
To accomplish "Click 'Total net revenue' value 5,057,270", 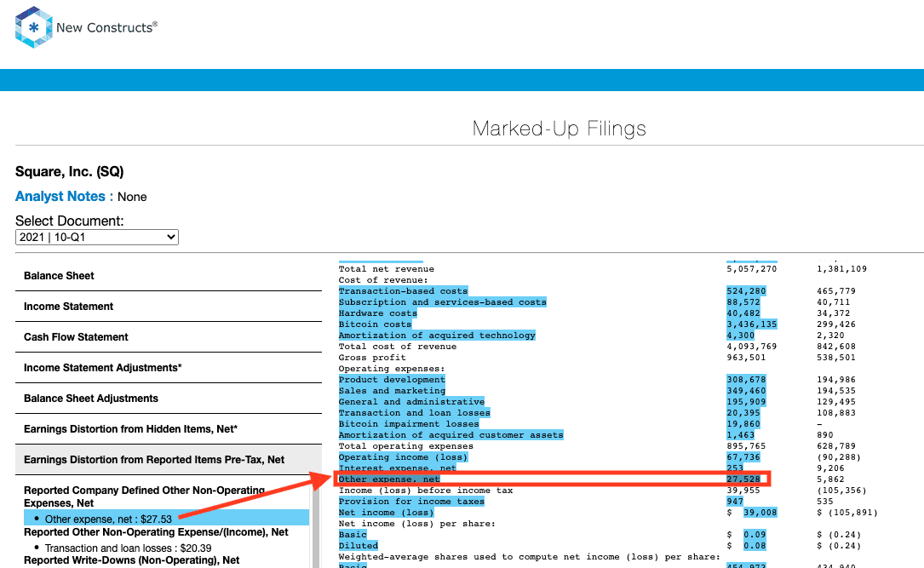I will [751, 269].
